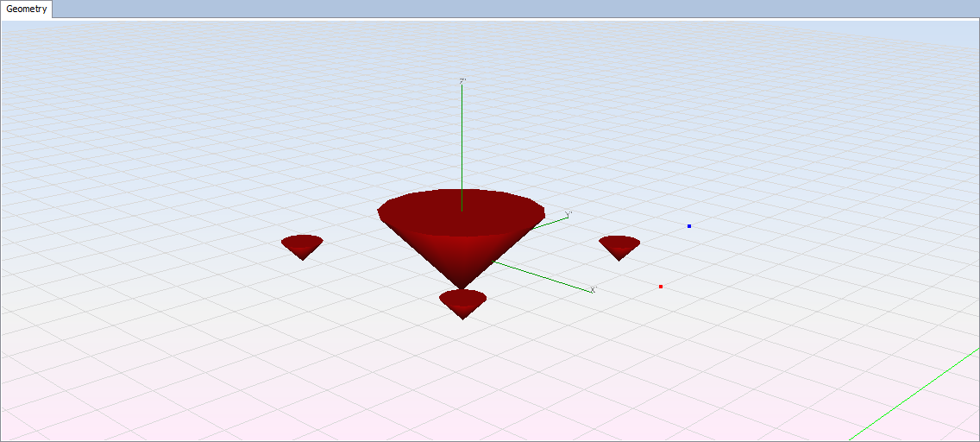Screen dimensions: 980x442
Task: Select the small red cone on the left
Action: click(302, 247)
